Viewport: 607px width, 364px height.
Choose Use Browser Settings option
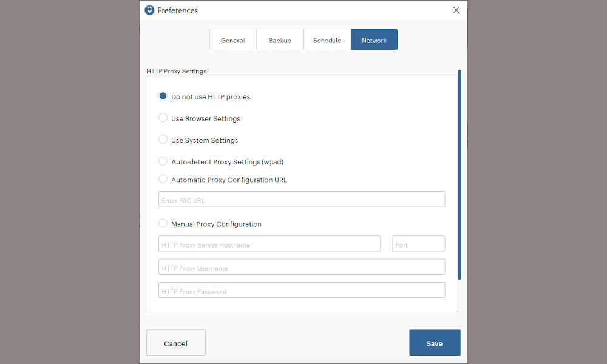click(x=163, y=118)
